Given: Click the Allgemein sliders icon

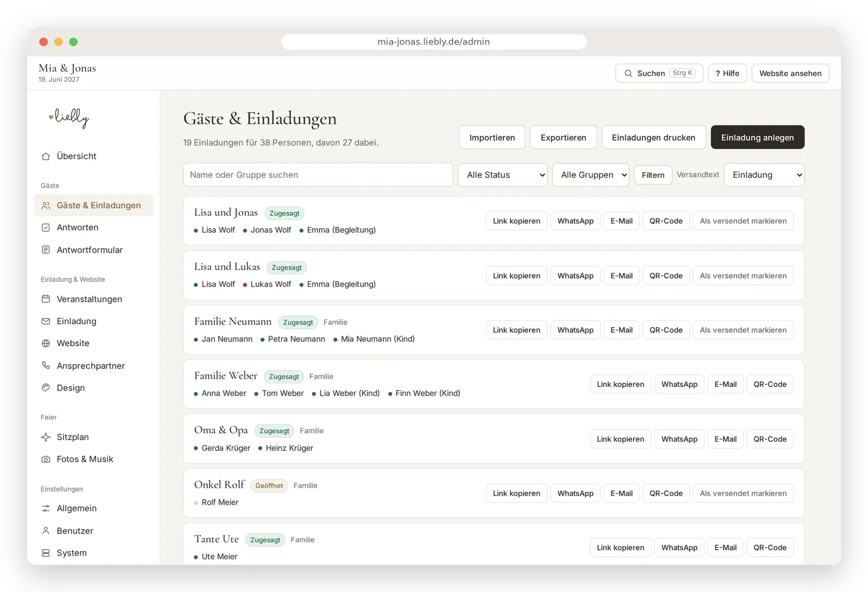Looking at the screenshot, I should tap(46, 508).
